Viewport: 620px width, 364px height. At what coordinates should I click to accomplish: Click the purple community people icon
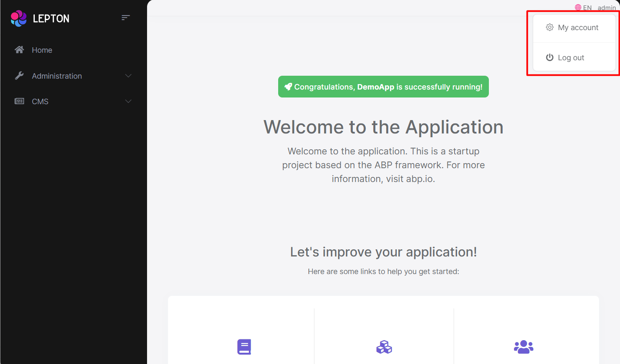click(523, 347)
